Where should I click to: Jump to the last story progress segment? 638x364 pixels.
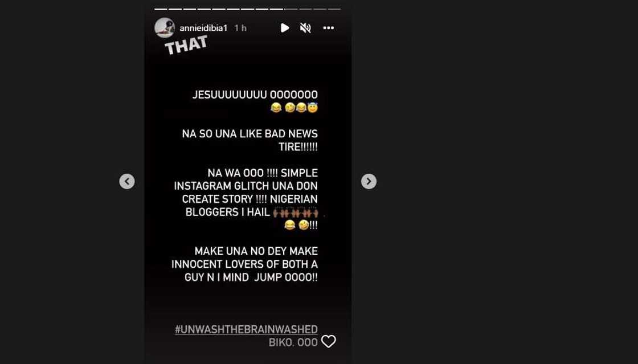334,9
